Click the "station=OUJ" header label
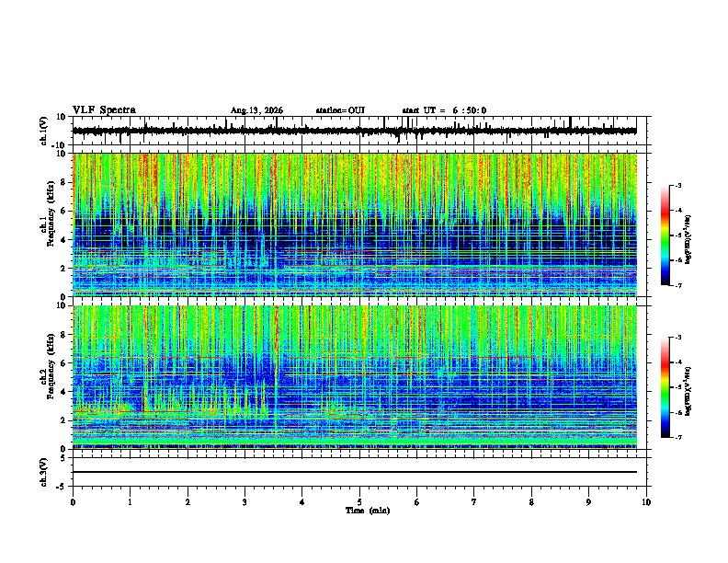The height and width of the screenshot is (563, 728). (x=340, y=110)
